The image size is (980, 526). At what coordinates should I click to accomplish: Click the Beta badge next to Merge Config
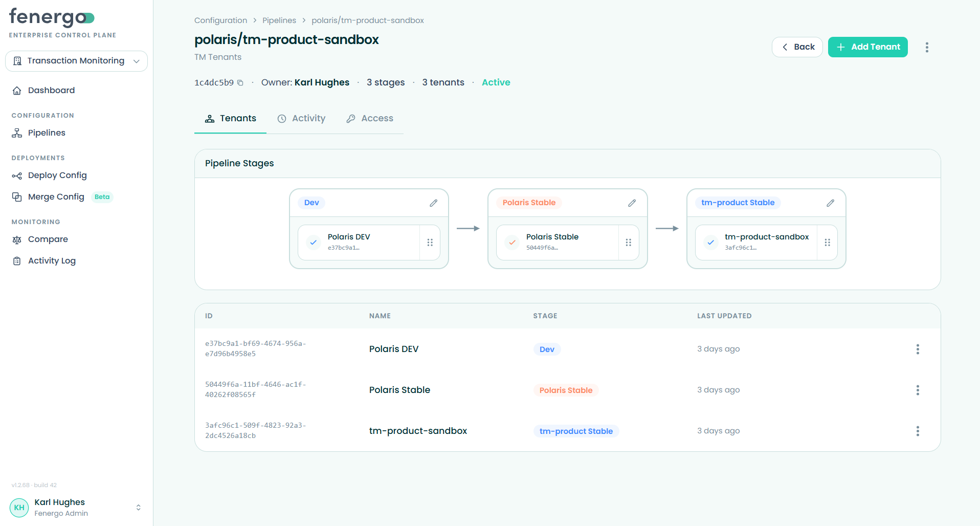click(102, 197)
